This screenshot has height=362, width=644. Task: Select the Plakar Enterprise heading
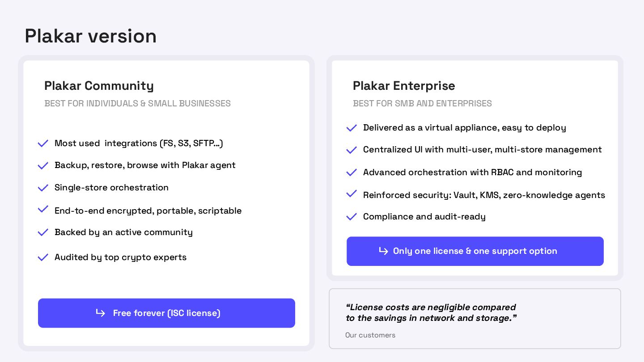(404, 86)
